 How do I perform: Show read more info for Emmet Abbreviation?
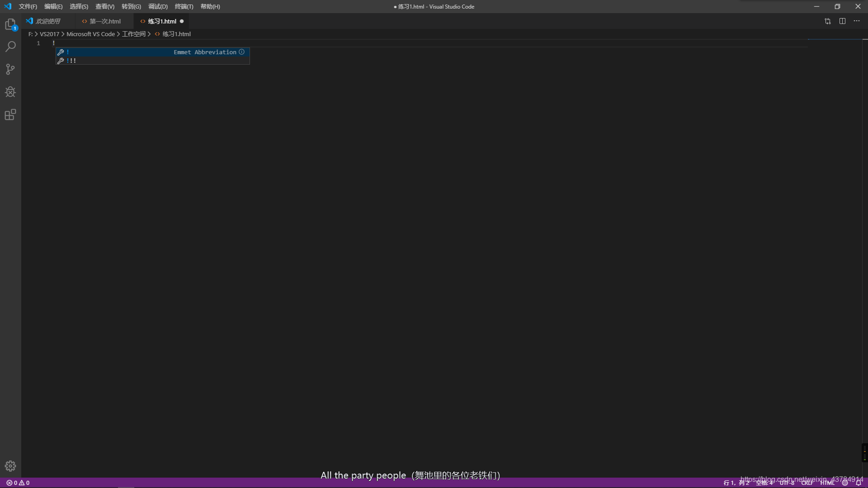click(x=242, y=52)
